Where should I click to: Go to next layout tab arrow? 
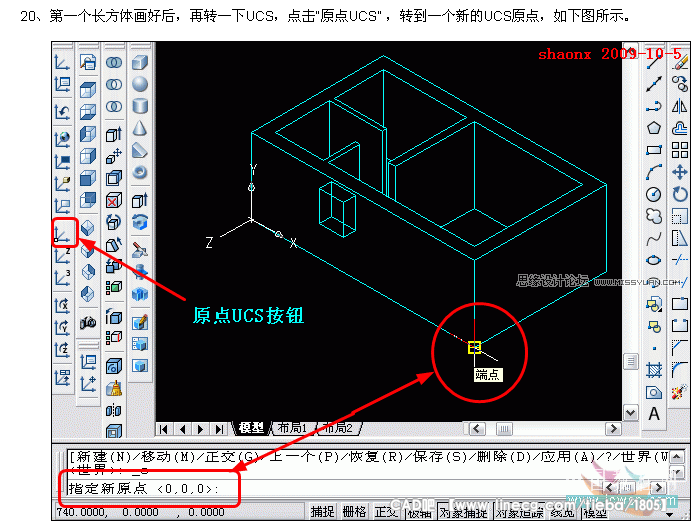click(x=201, y=429)
